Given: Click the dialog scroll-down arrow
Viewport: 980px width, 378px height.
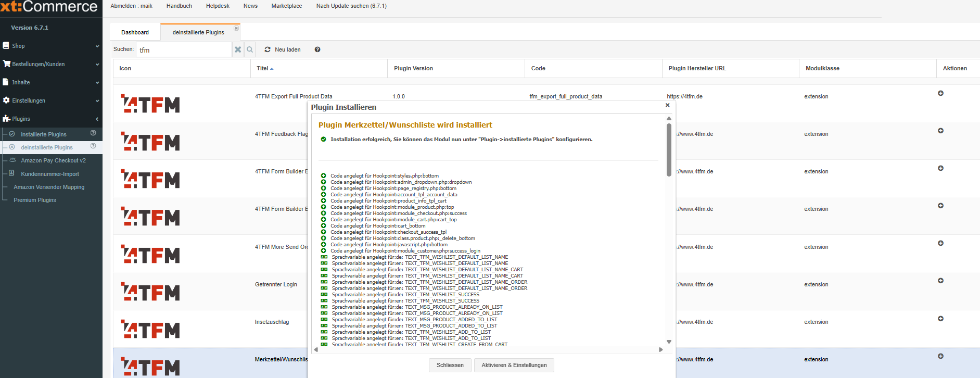Looking at the screenshot, I should click(669, 342).
